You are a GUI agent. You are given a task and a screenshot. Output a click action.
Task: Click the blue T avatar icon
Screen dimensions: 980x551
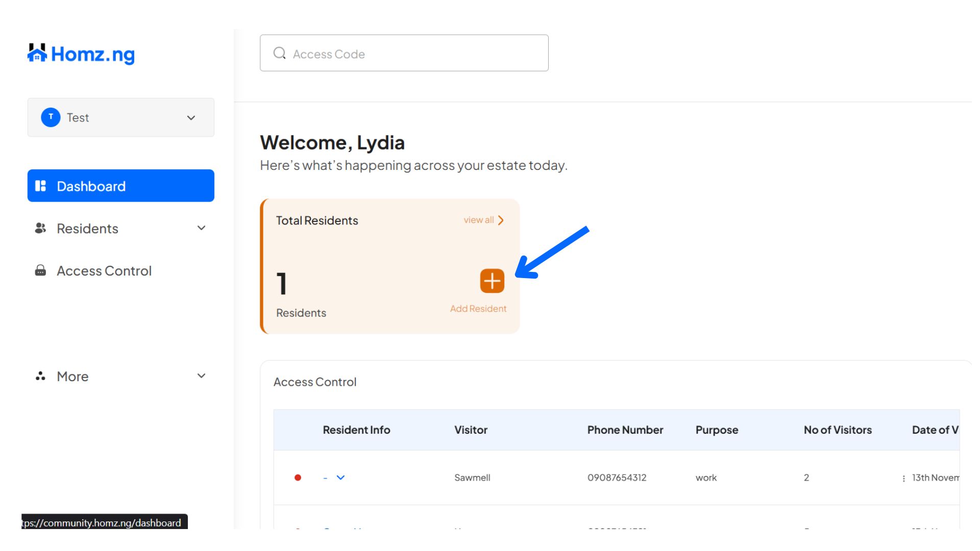pos(51,117)
